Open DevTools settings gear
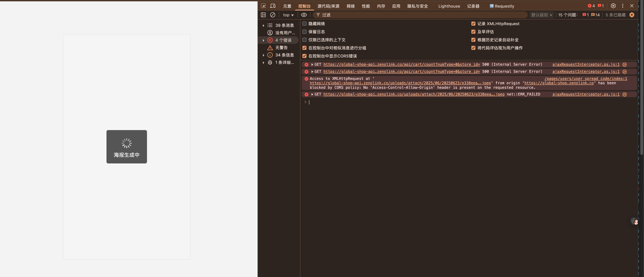Viewport: 644px width, 277px height. [x=613, y=6]
